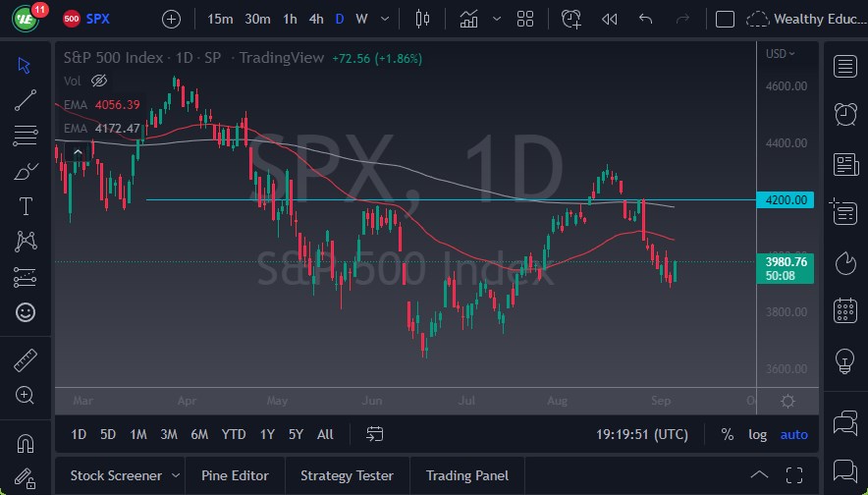Switch to the Strategy Tester tab
Image resolution: width=868 pixels, height=495 pixels.
coord(347,475)
